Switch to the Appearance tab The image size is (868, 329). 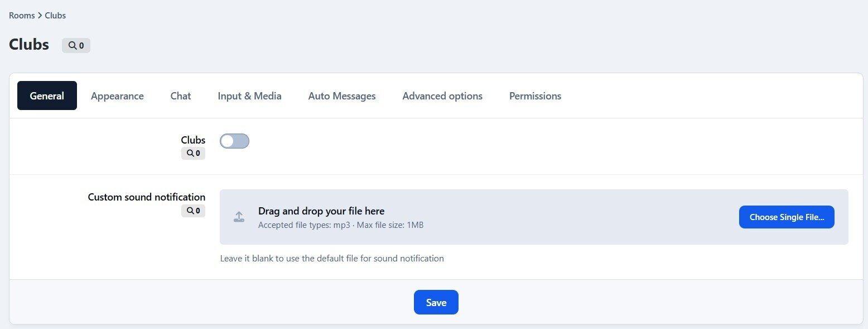coord(117,96)
